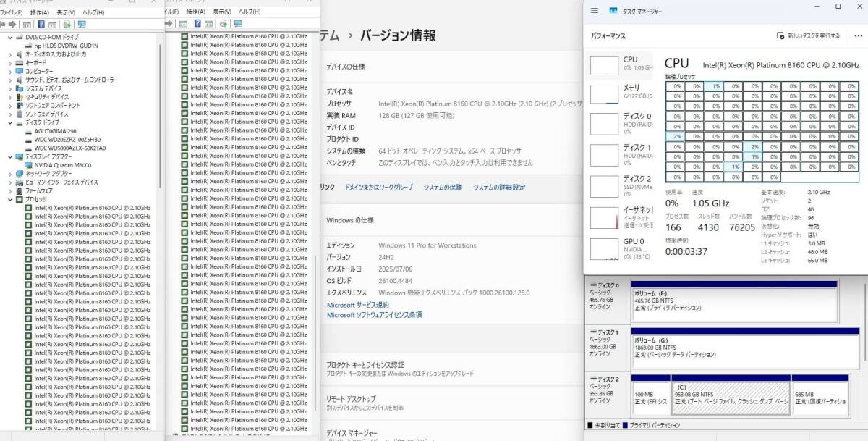Viewport: 868px width, 441px height.
Task: Collapse プロセッサ node
Action: [x=9, y=199]
